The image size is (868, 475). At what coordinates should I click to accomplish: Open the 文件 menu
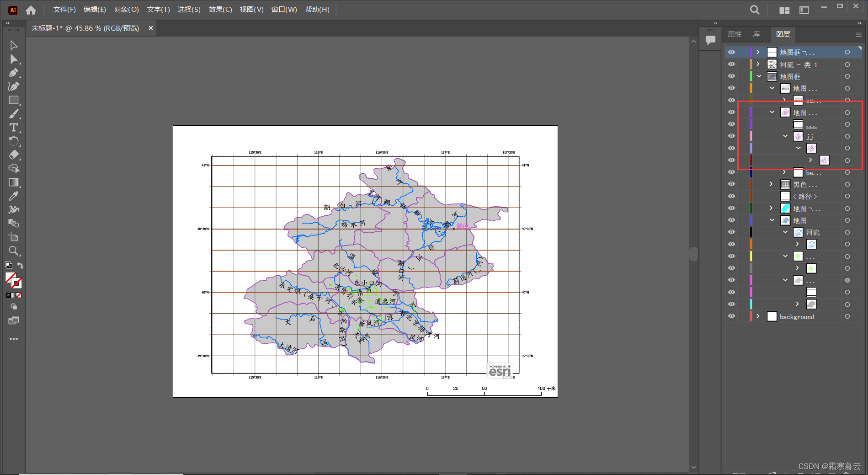(x=64, y=9)
